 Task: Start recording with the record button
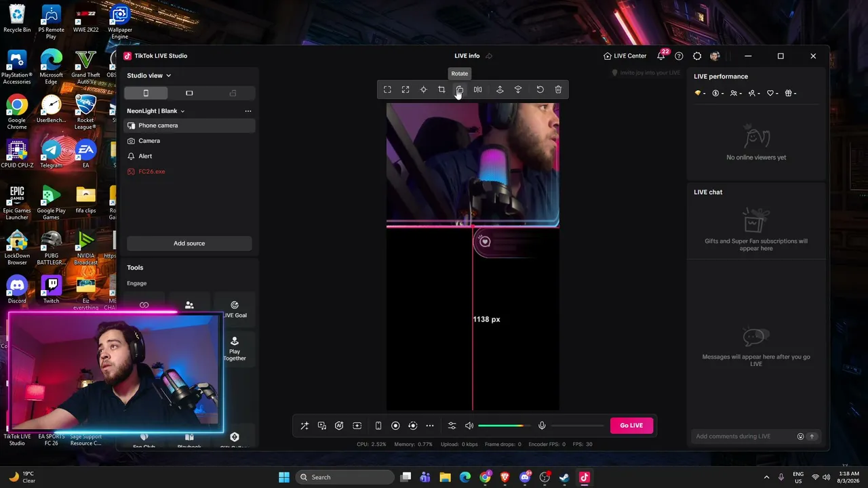(395, 426)
